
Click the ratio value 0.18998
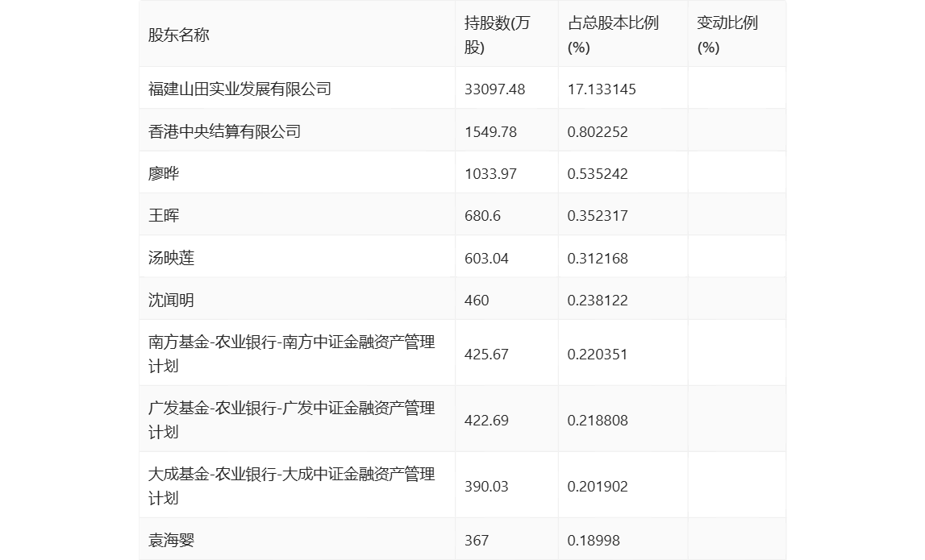(594, 540)
